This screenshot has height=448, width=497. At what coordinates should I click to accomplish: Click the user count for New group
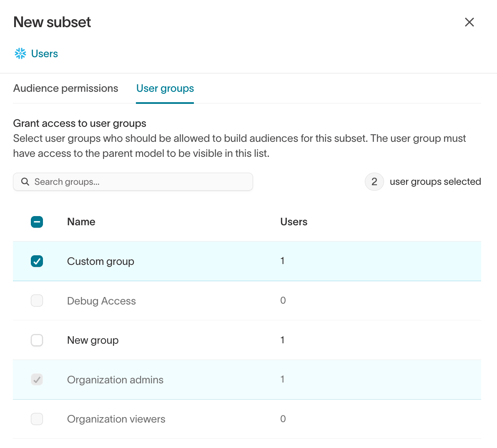(282, 340)
